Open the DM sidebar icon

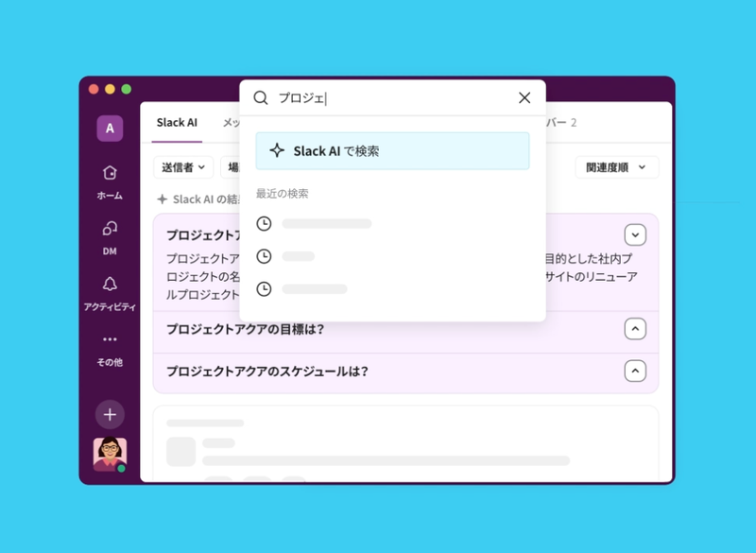[x=109, y=229]
